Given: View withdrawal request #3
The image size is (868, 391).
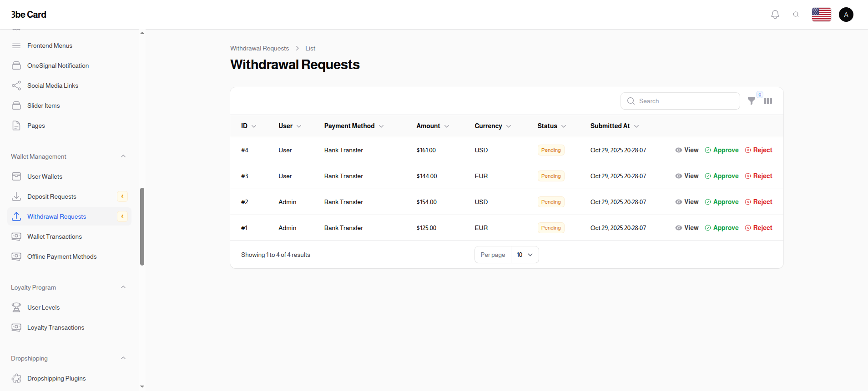Looking at the screenshot, I should 687,176.
